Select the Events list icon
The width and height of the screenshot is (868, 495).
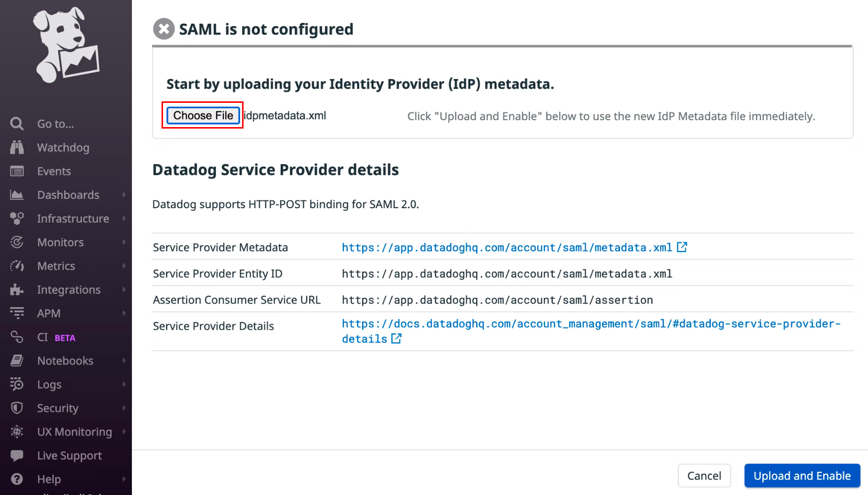tap(17, 171)
